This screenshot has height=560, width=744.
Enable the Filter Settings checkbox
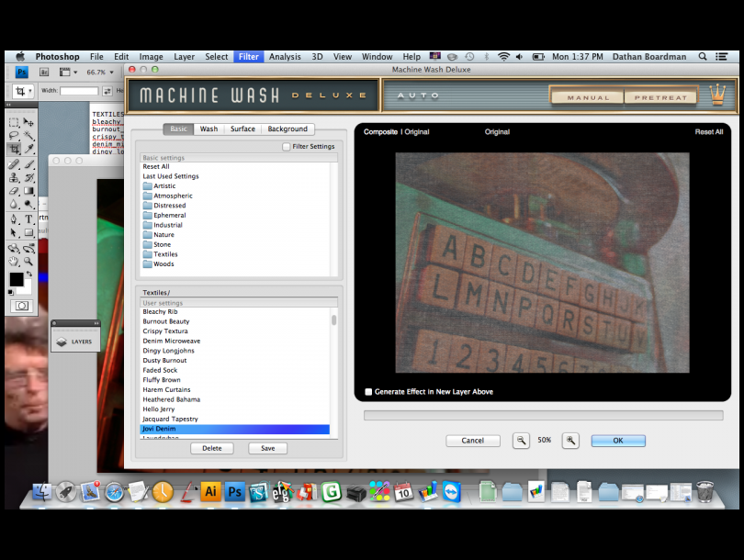(x=286, y=147)
